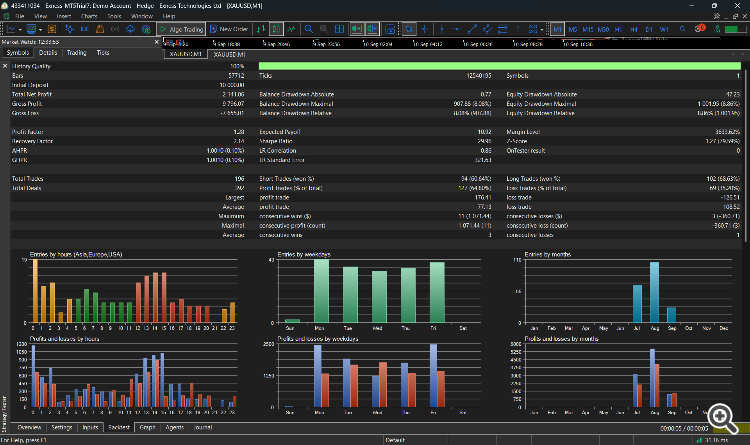Select the H4 timeframe
Viewport: 750px width, 445px height.
pos(634,29)
